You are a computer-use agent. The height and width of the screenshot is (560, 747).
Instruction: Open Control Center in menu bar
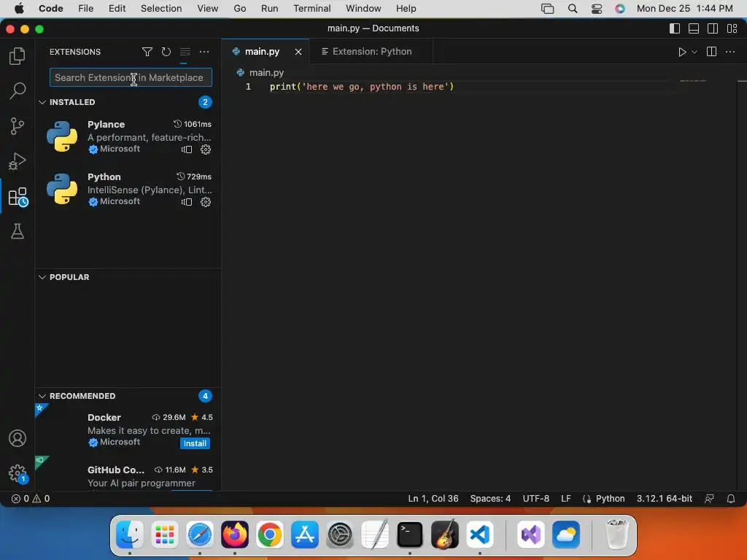pos(597,9)
